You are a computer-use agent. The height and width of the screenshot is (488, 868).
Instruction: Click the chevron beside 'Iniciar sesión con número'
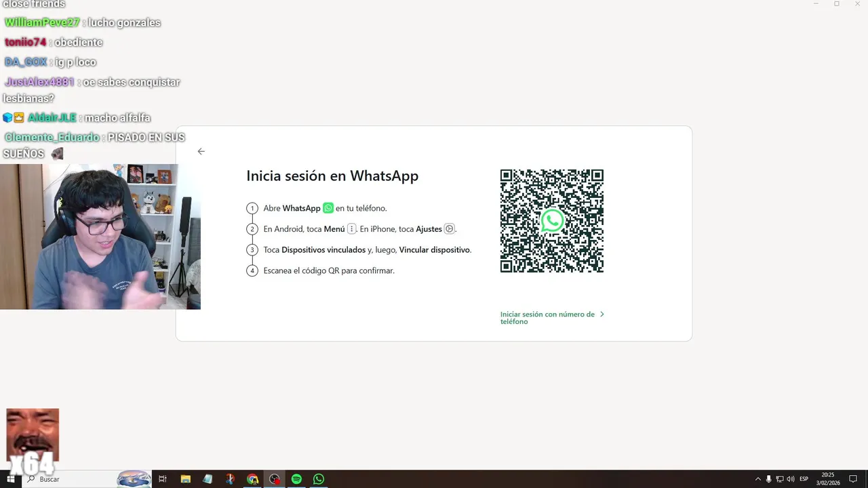pyautogui.click(x=602, y=314)
